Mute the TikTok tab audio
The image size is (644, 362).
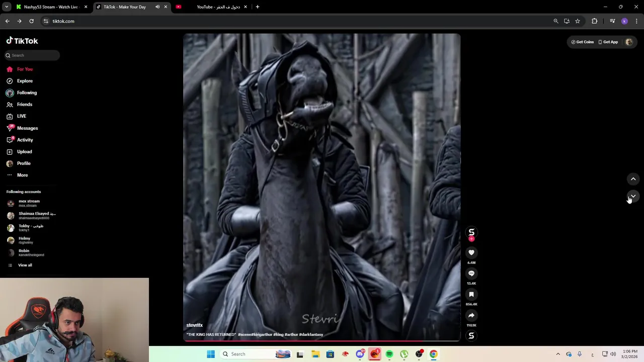157,7
